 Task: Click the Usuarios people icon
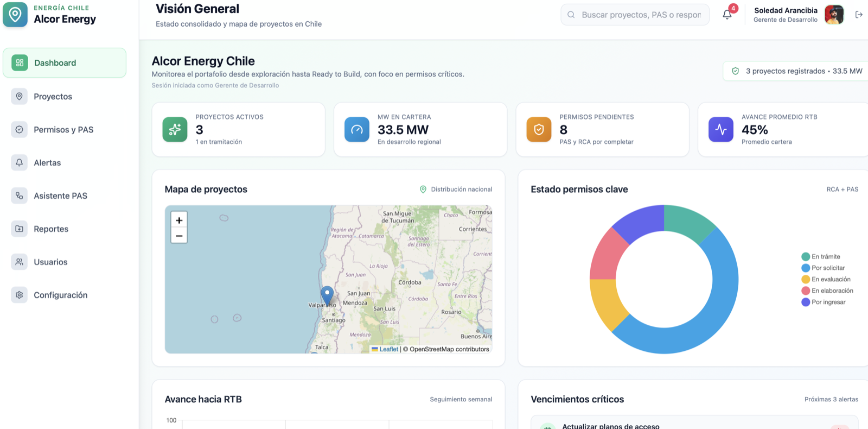[x=20, y=262]
